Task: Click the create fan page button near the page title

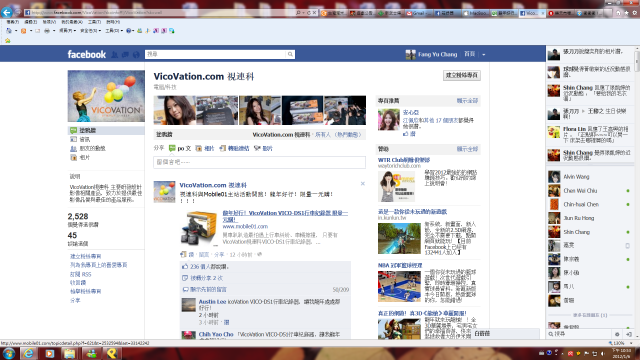Action: [462, 75]
